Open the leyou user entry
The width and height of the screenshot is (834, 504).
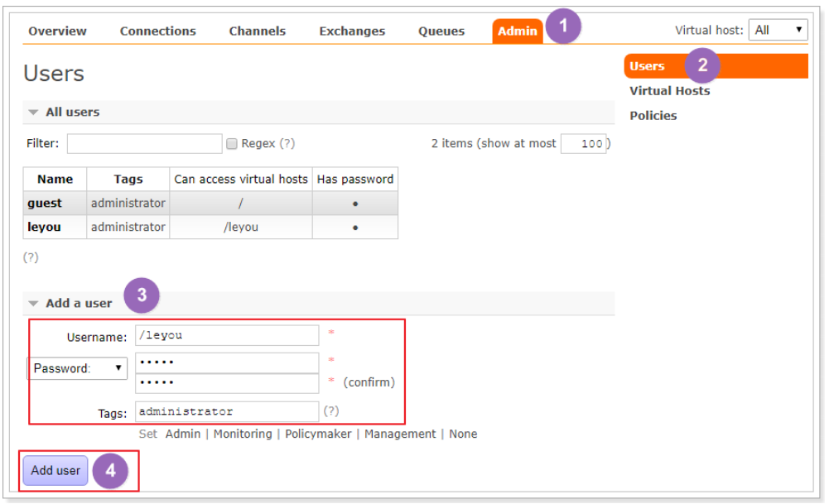pyautogui.click(x=44, y=228)
